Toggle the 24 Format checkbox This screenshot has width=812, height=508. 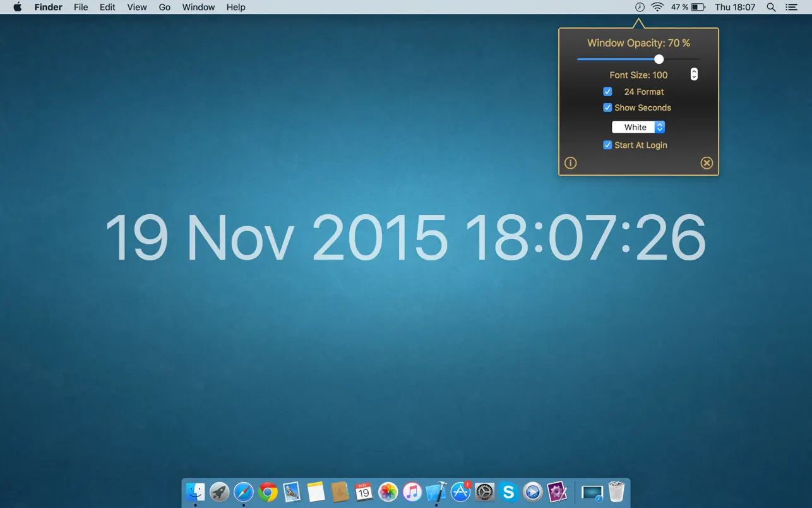(x=607, y=91)
